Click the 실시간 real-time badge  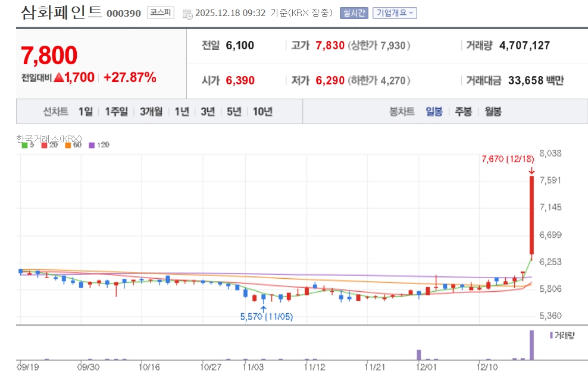tap(354, 13)
